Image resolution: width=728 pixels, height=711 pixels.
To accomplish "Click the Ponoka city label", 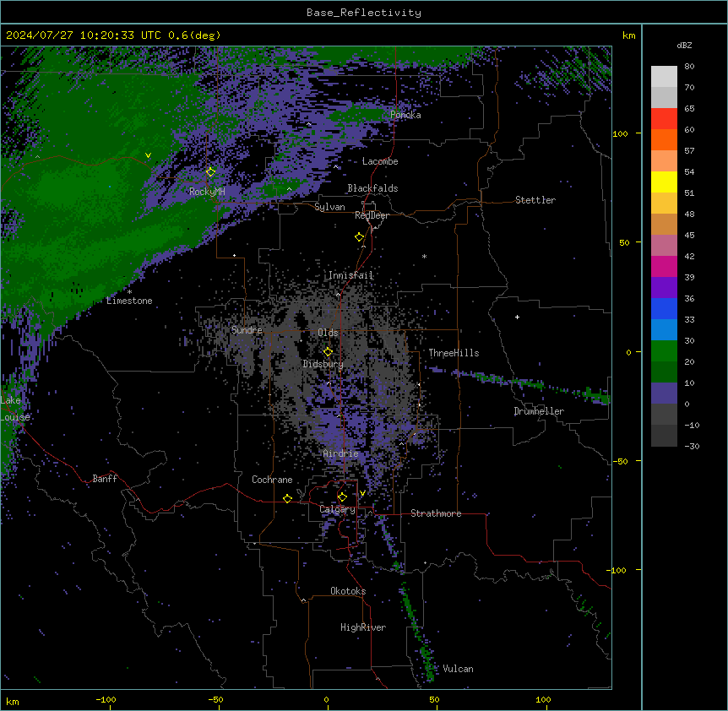I will click(405, 115).
